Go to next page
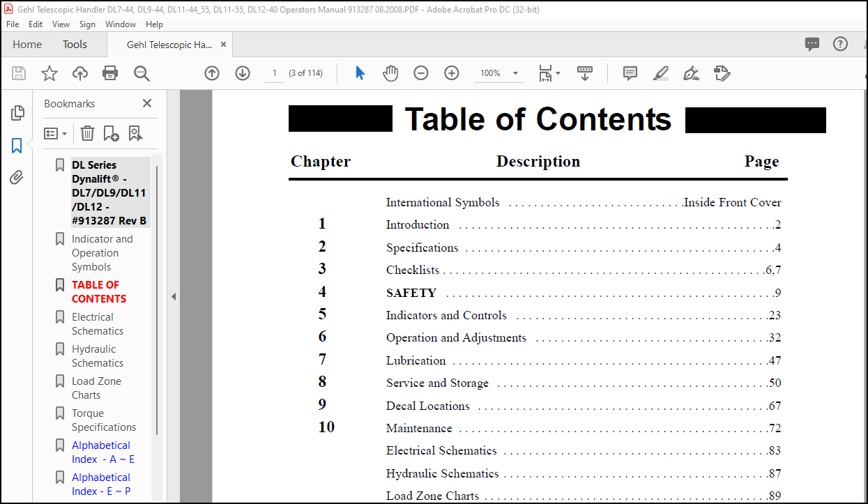868x504 pixels. click(243, 73)
